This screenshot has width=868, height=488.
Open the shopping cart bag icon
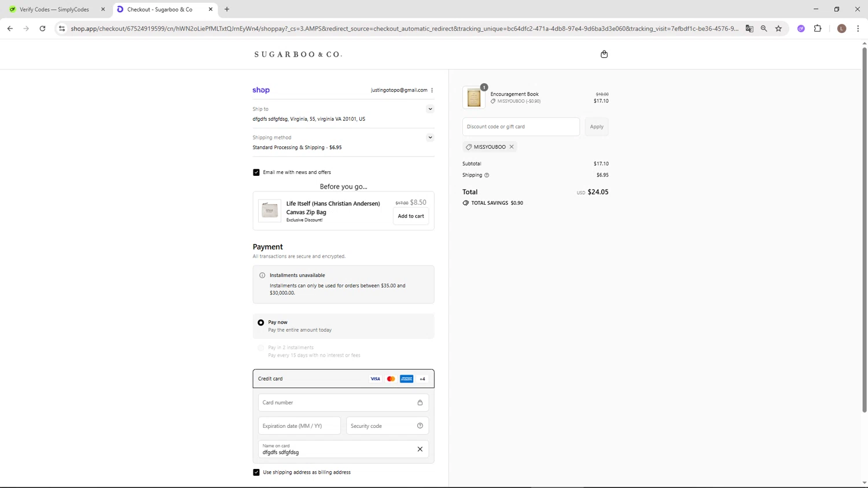pos(604,54)
